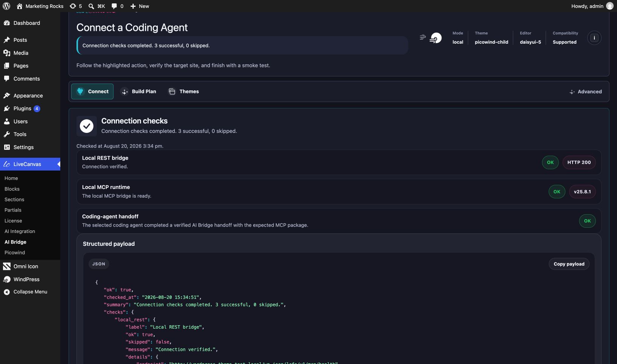Go to Picowind submenu item

(x=15, y=253)
